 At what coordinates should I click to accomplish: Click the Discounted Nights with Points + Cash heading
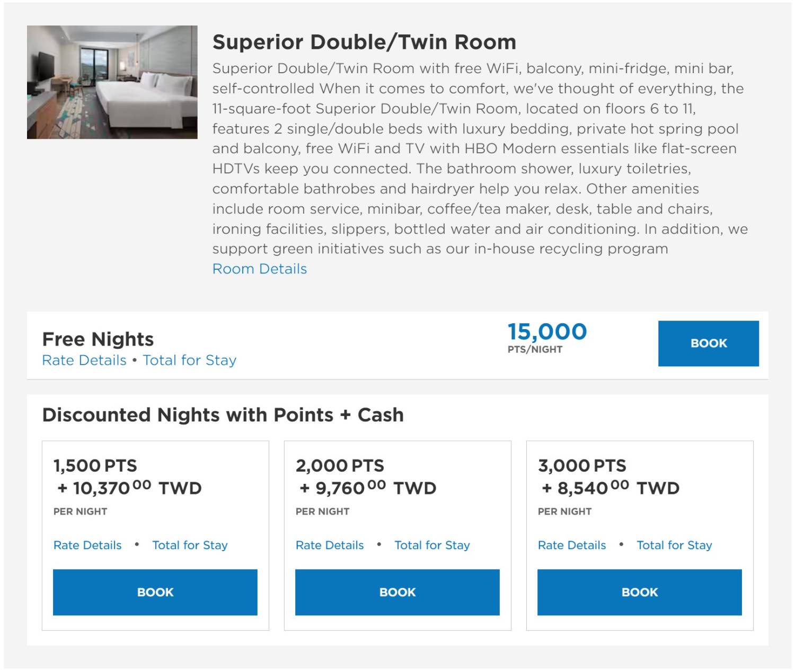tap(223, 415)
